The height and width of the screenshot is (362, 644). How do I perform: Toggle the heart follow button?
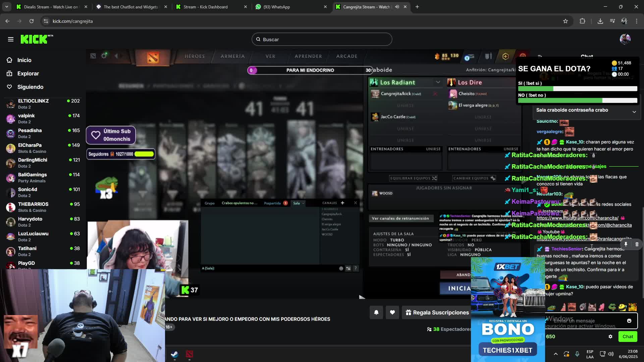(x=392, y=312)
